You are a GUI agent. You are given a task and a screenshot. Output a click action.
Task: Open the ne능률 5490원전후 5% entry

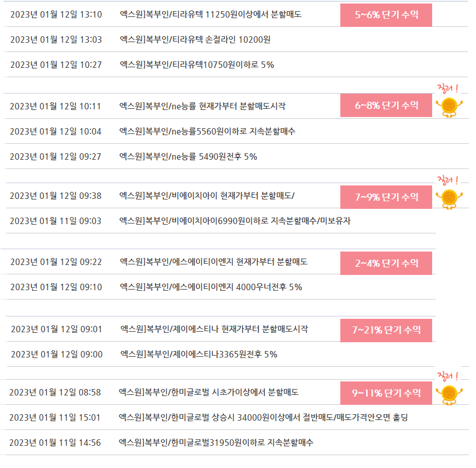[188, 156]
